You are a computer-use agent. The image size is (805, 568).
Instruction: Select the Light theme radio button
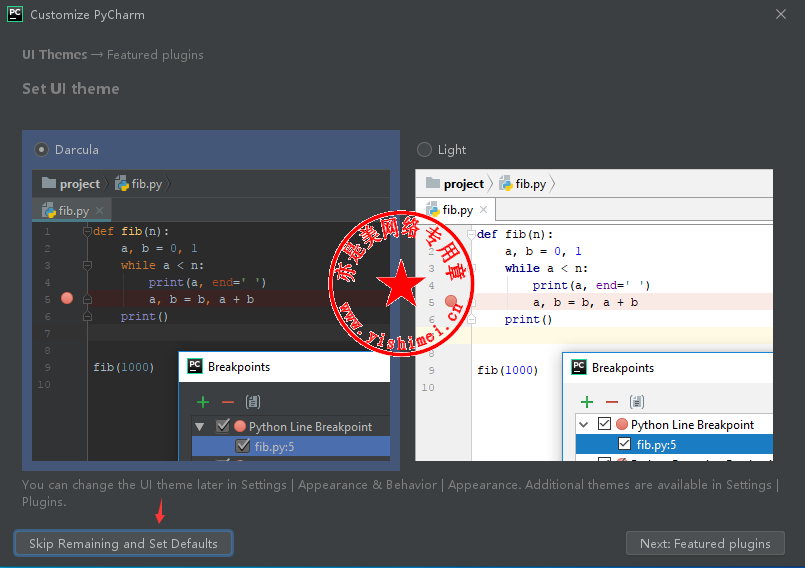tap(425, 150)
